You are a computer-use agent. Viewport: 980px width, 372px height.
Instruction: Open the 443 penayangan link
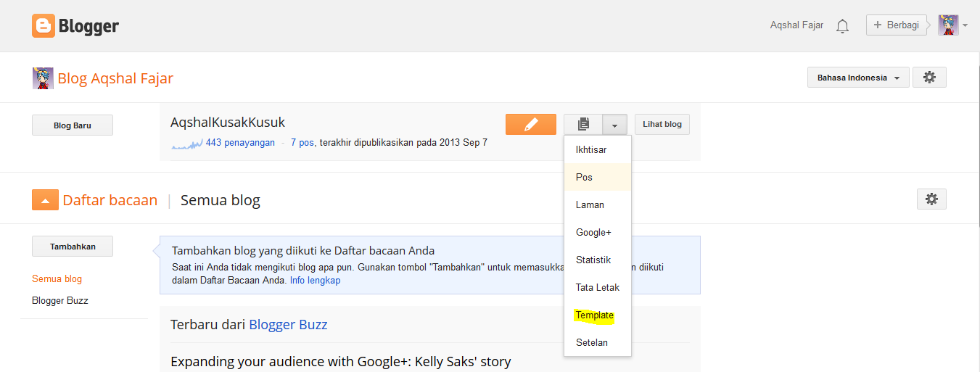click(240, 143)
